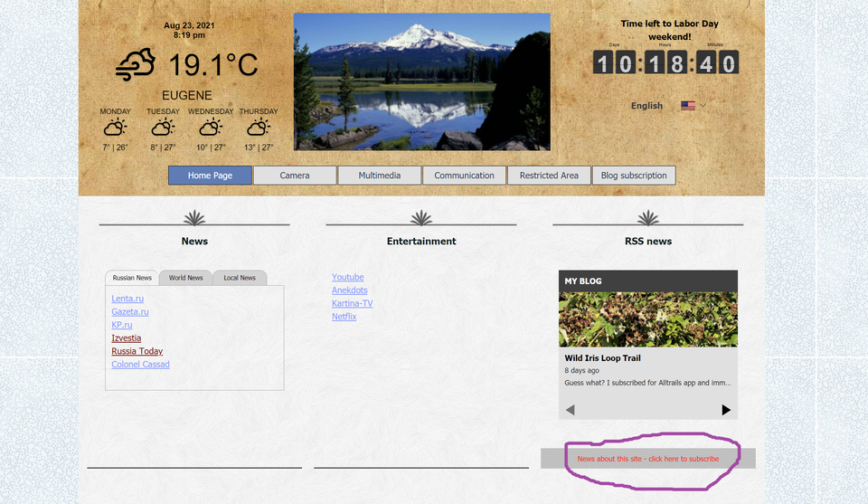Click the News section heading
Screen dimensions: 868x504
pyautogui.click(x=194, y=242)
